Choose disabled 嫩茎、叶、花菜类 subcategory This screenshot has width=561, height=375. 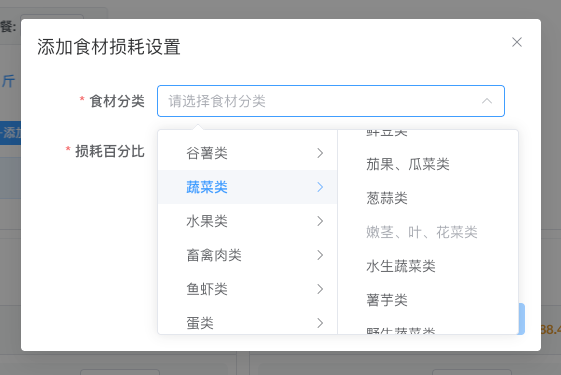point(428,232)
